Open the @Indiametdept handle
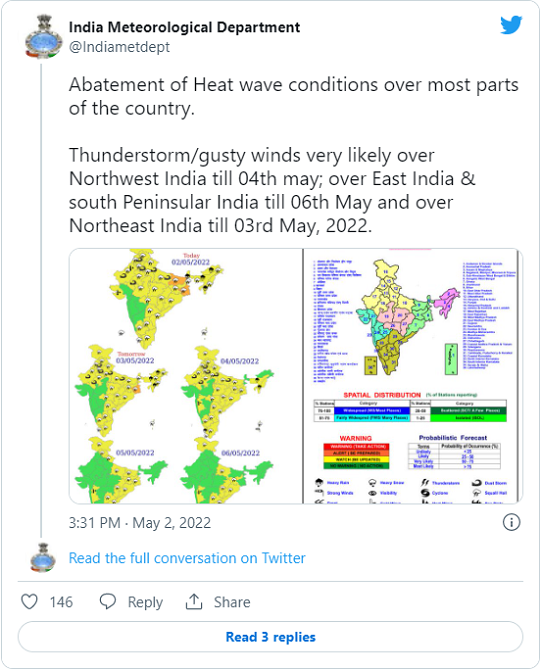542x670 pixels. click(119, 47)
